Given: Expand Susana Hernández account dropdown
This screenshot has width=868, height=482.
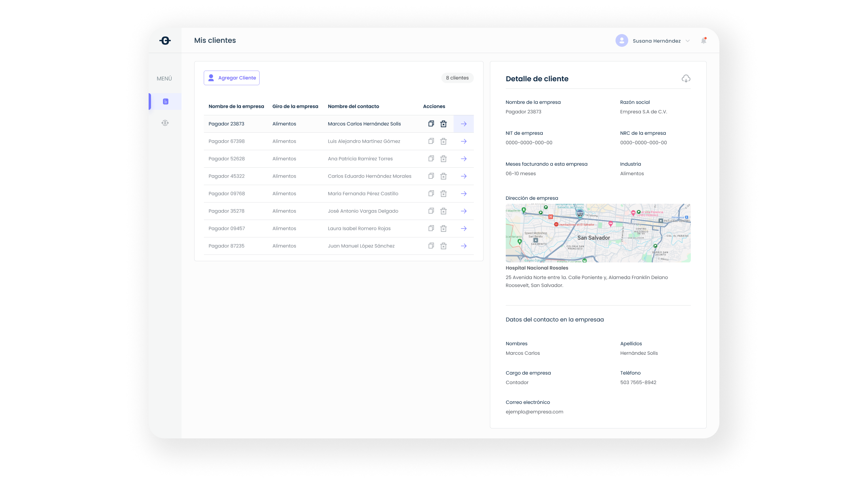Looking at the screenshot, I should point(688,41).
